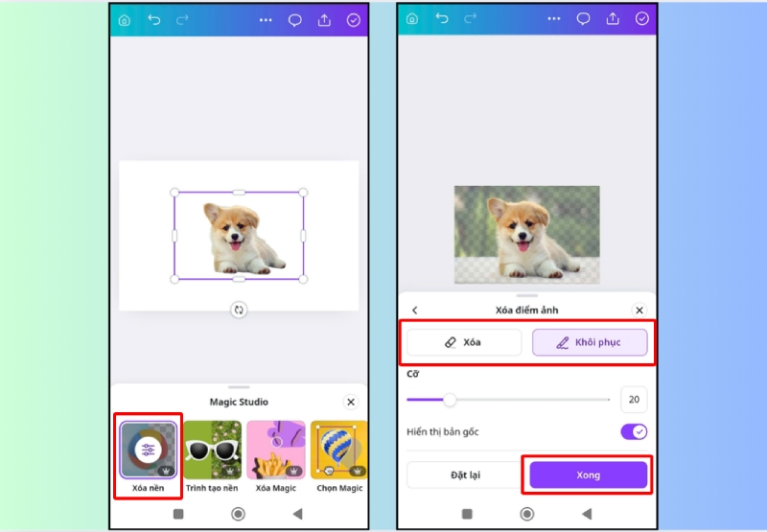This screenshot has height=532, width=767.
Task: Choose the Xóa Magic eraser tool
Action: [275, 451]
